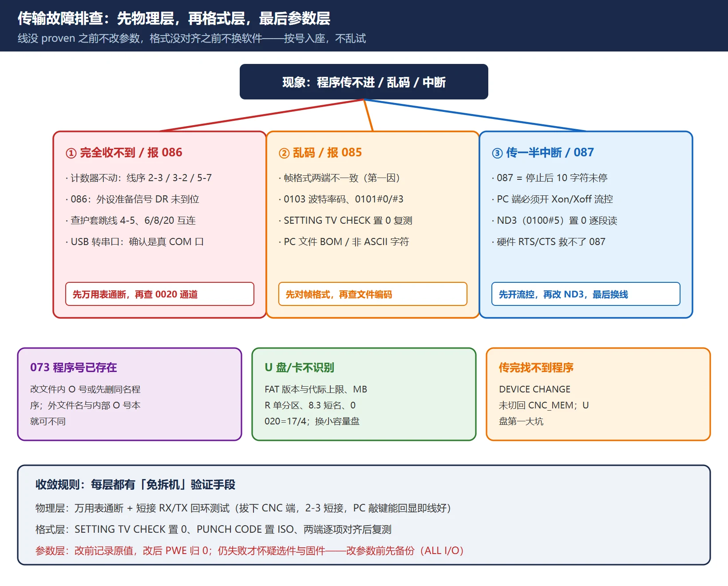Select the line "PC 端必须开 Xon/Xoff 流控"
The width and height of the screenshot is (728, 586).
point(552,199)
